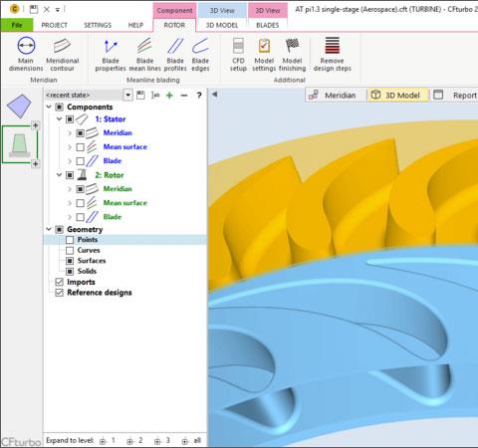Collapse 2: Rotor node
This screenshot has width=478, height=448.
(x=60, y=175)
